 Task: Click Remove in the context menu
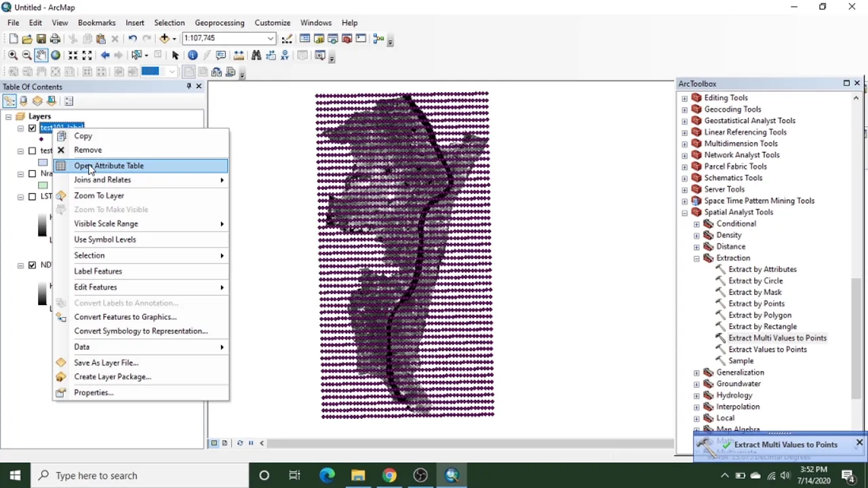141,150
